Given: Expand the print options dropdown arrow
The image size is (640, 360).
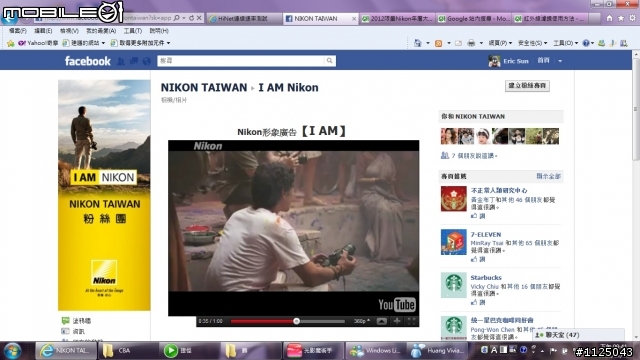Looking at the screenshot, I should (481, 43).
